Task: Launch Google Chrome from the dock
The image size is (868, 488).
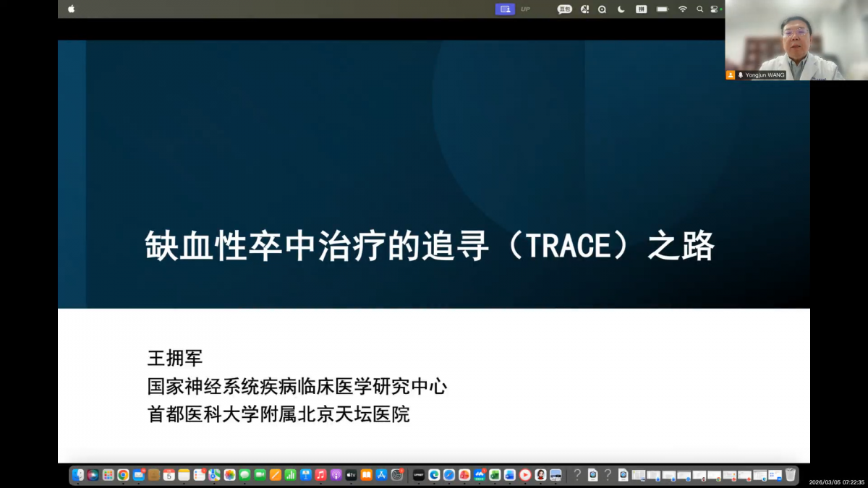Action: (123, 475)
